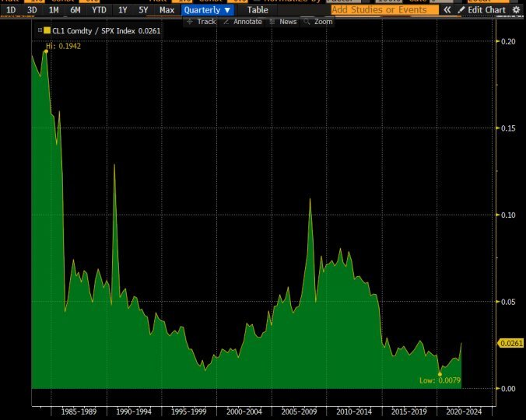The width and height of the screenshot is (526, 420).
Task: Click the Hi: 0.1942 marker label
Action: click(63, 46)
